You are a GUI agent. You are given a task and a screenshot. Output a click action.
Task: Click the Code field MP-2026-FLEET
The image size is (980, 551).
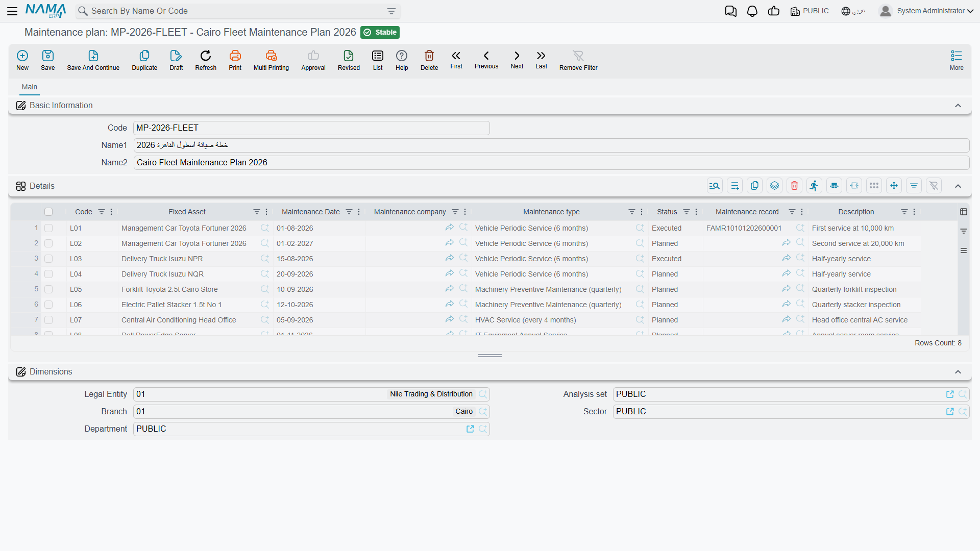click(311, 128)
